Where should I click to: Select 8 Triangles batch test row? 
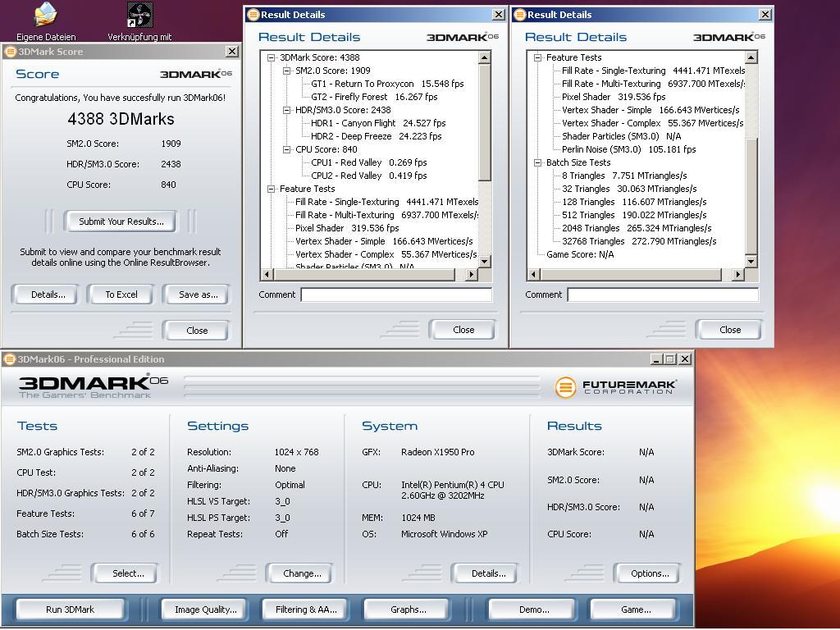point(624,176)
